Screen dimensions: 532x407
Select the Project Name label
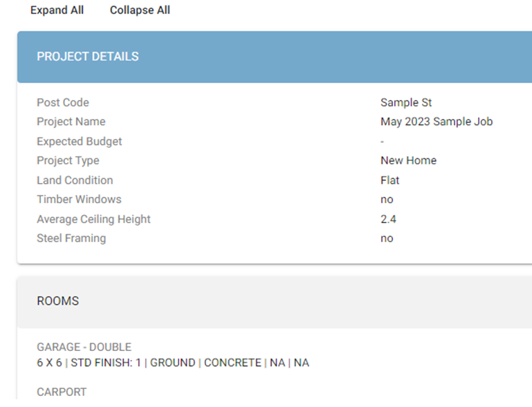71,122
